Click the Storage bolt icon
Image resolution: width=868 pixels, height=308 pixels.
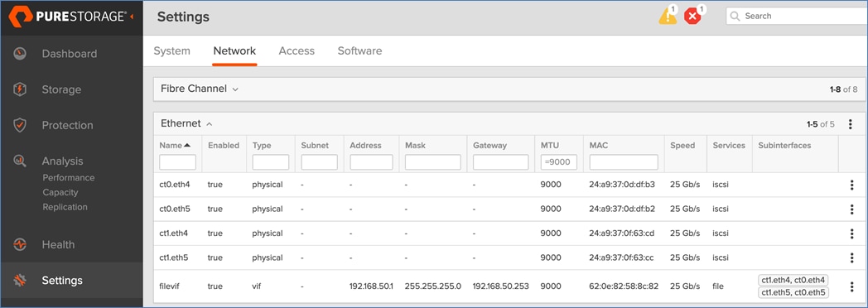[20, 89]
